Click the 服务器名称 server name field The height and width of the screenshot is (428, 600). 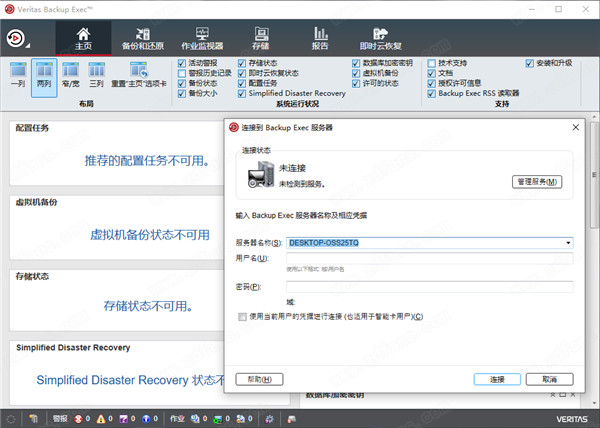click(430, 243)
